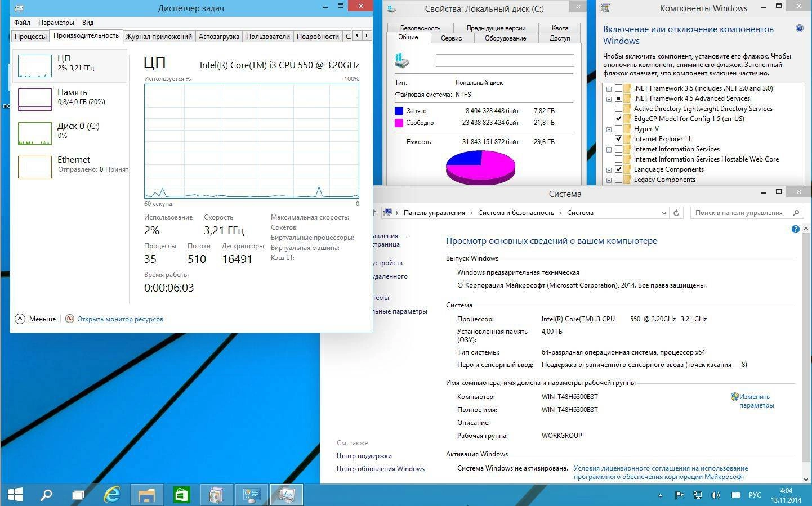This screenshot has width=812, height=506.
Task: Click the drive icon in disk properties
Action: [402, 60]
